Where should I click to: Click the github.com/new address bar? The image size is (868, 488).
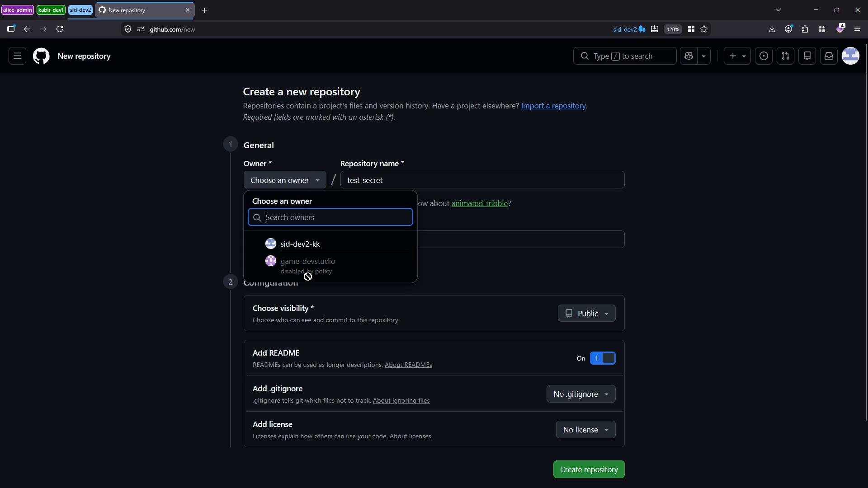coord(371,29)
